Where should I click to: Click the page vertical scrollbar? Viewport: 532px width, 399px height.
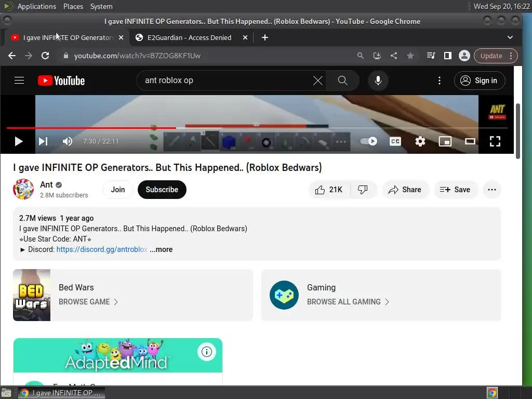pos(518,130)
